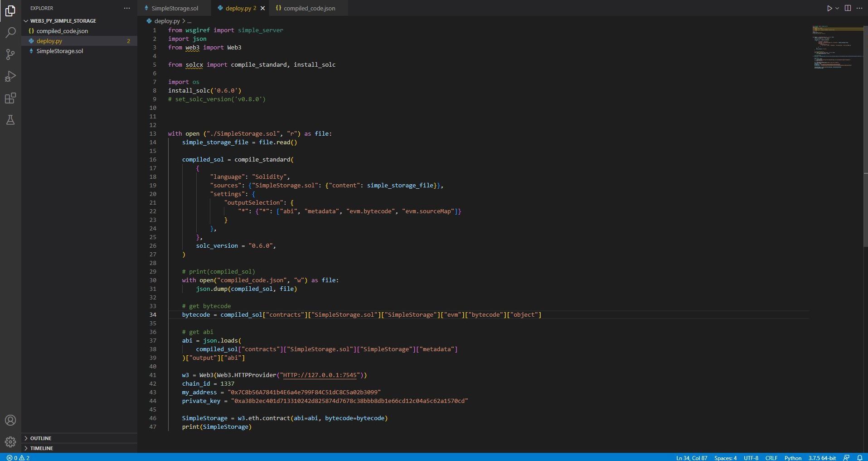This screenshot has width=868, height=461.
Task: Open notifications bell icon
Action: pos(860,457)
